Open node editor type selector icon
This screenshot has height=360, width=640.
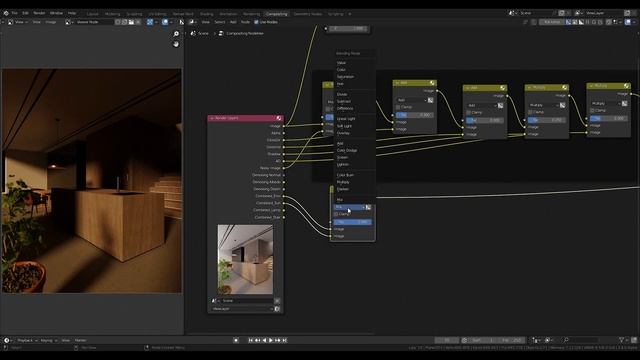(x=191, y=22)
